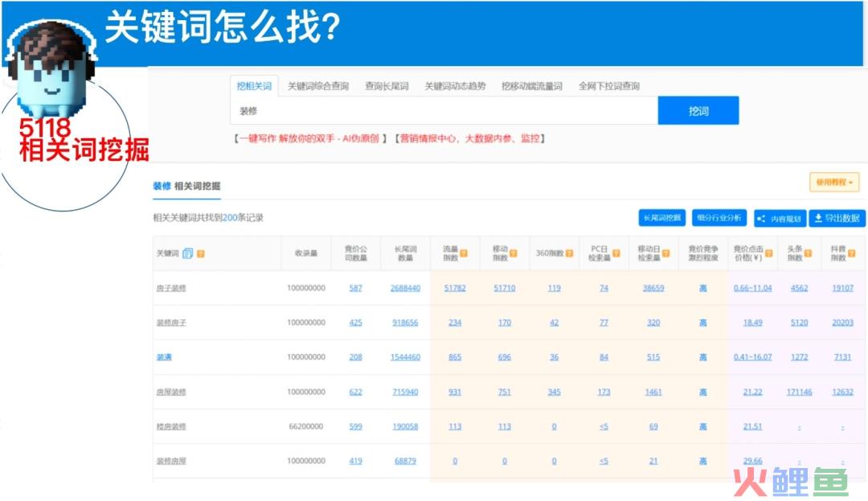The height and width of the screenshot is (501, 868).
Task: Open the red 营销情报中心 link
Action: click(470, 138)
